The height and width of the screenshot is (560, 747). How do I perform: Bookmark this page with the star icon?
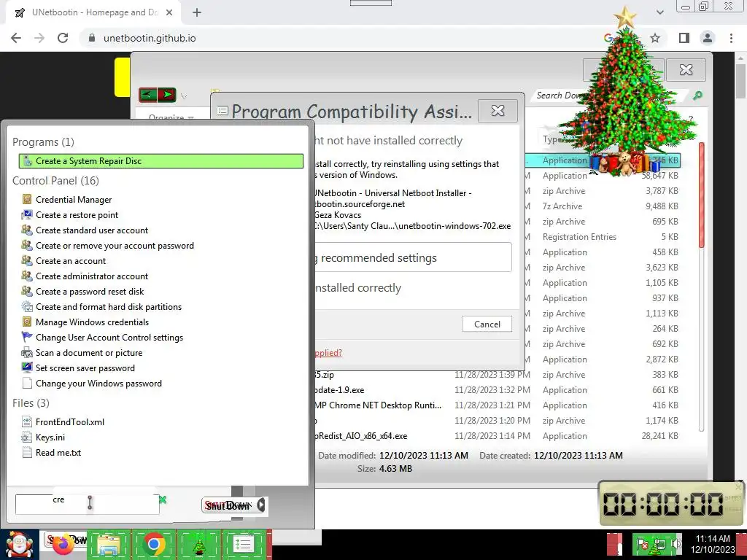[x=656, y=38]
